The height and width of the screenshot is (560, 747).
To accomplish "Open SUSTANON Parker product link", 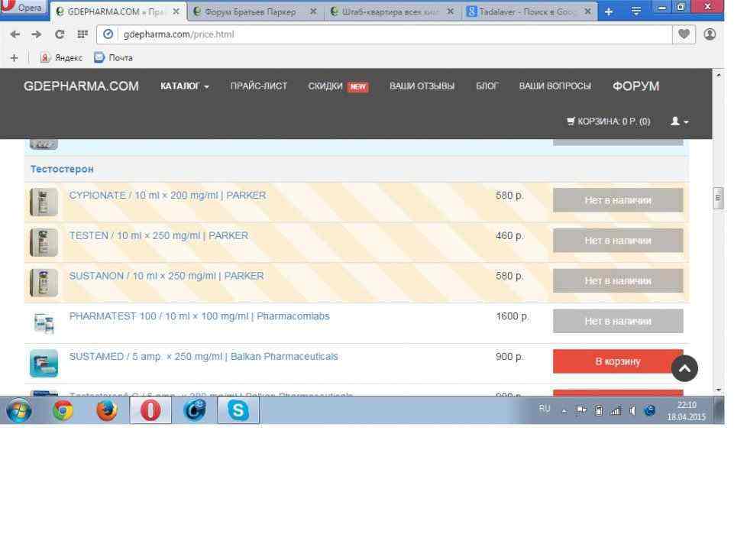I will point(167,276).
